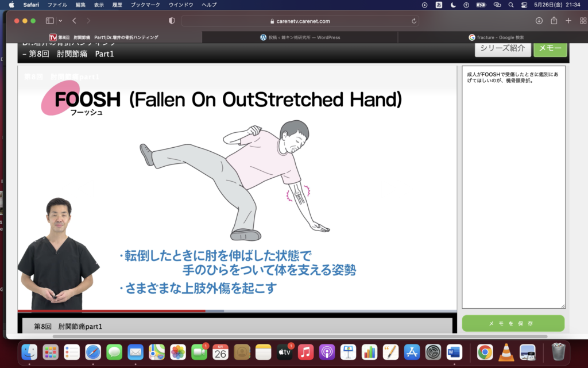Click the privacy shield icon
The width and height of the screenshot is (588, 368).
(172, 21)
